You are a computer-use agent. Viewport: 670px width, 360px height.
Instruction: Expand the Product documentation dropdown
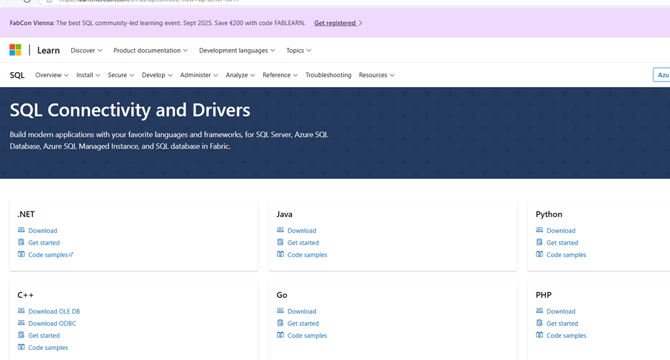coord(150,50)
